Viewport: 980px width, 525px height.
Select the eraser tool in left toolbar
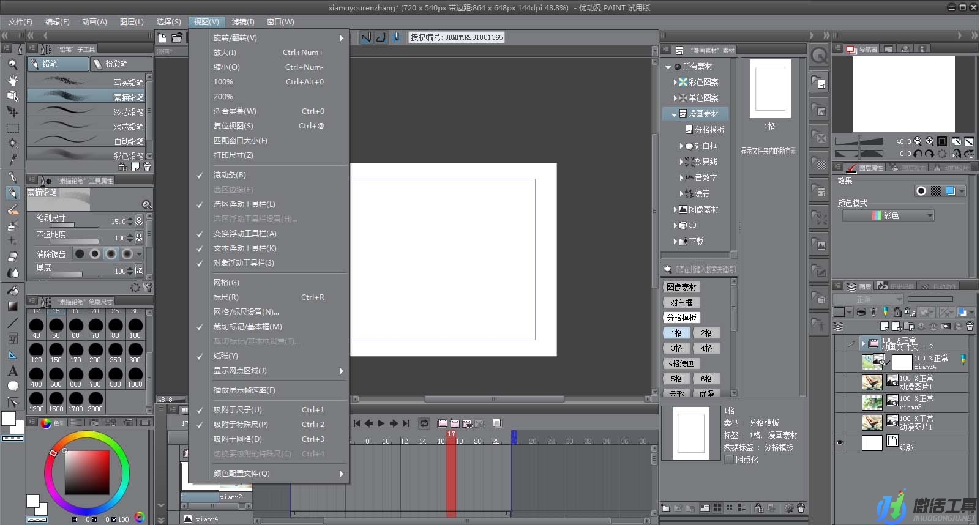12,257
